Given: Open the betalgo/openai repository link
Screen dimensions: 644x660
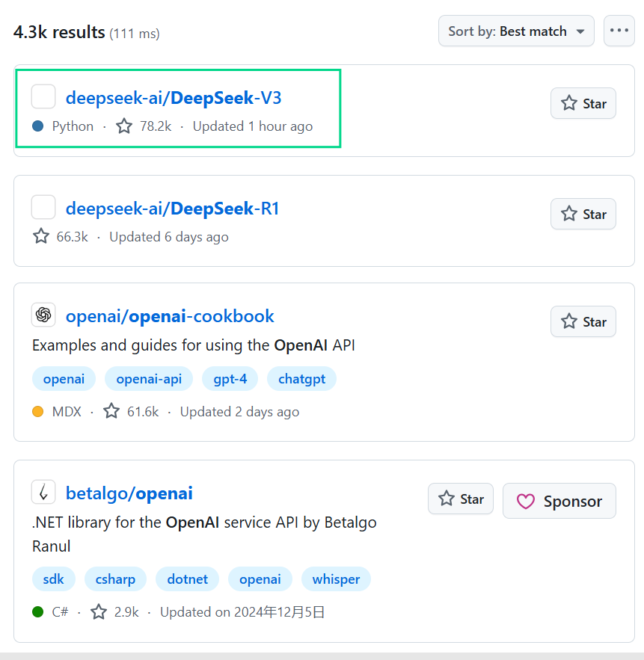Looking at the screenshot, I should coord(129,493).
